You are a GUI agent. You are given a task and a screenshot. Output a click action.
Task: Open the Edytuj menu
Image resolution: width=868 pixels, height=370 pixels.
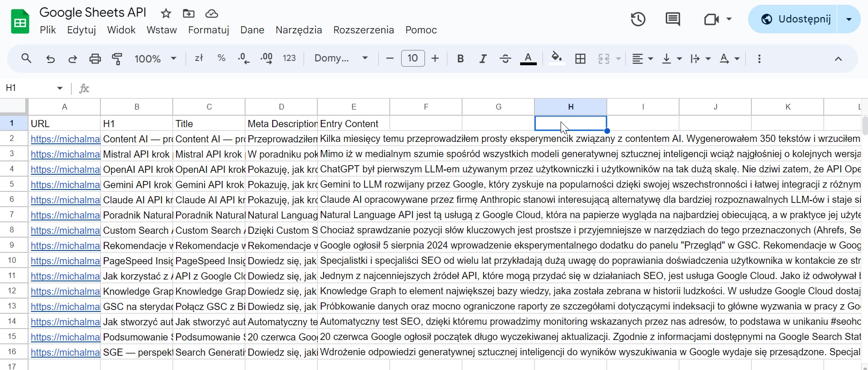point(82,30)
